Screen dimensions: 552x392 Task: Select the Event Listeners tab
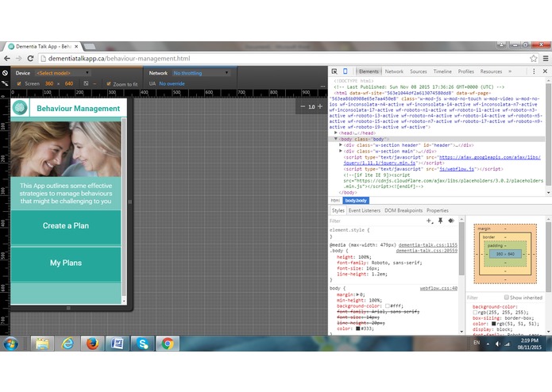tap(365, 210)
